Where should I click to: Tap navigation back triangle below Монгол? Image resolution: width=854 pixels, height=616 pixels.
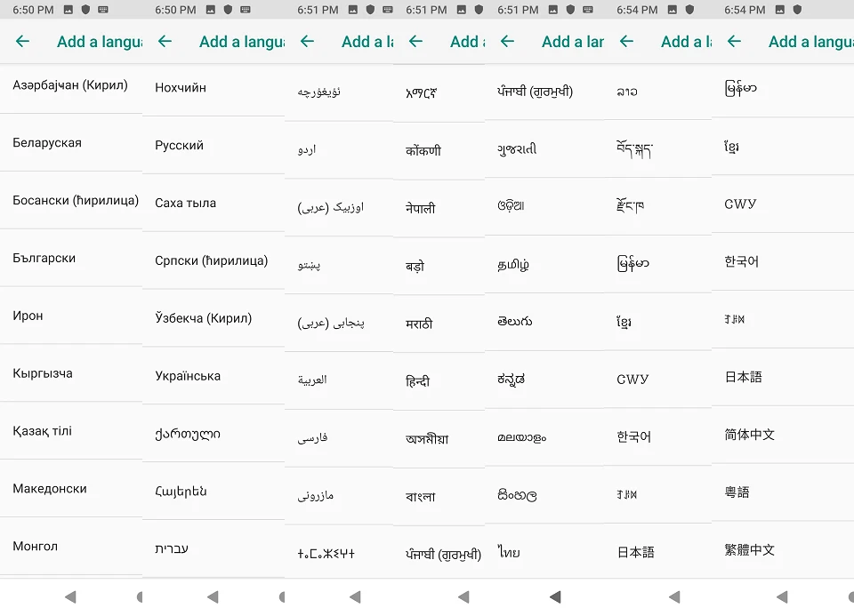tap(70, 597)
